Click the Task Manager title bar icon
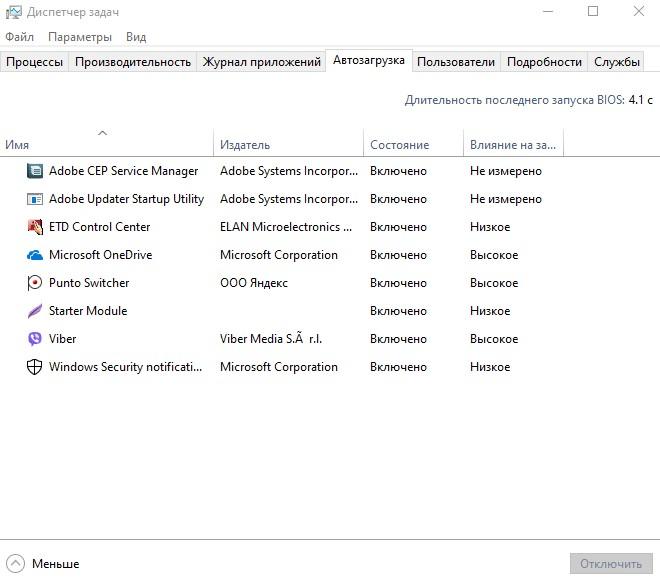 tap(13, 12)
